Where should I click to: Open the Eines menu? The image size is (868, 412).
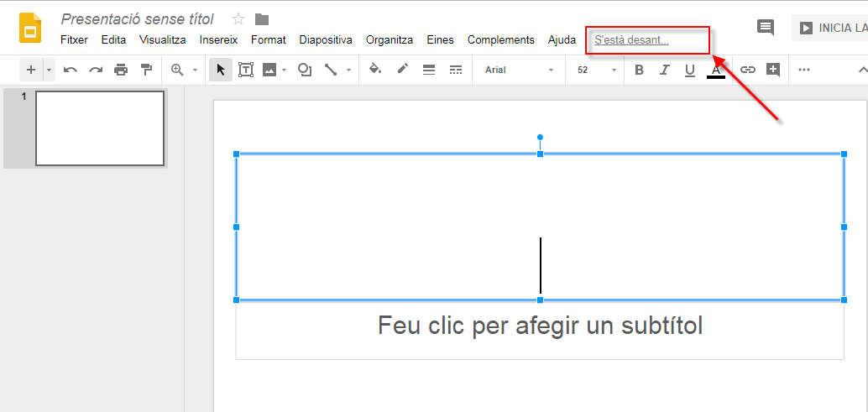tap(441, 39)
